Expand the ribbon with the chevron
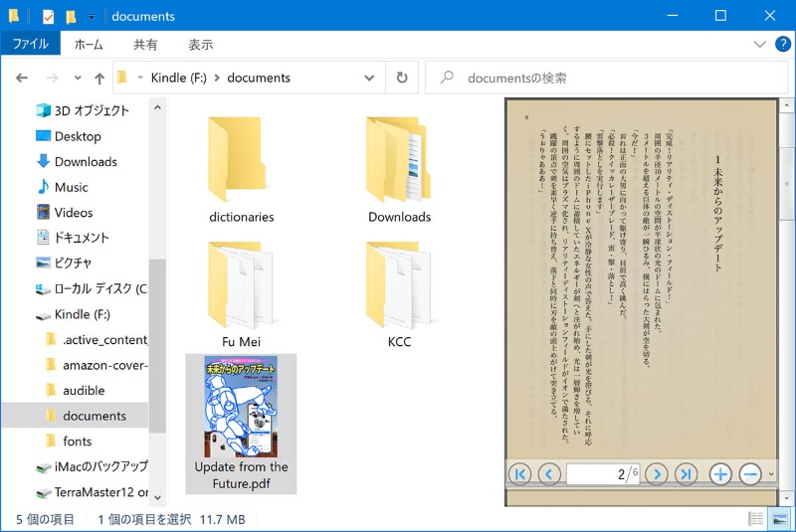Image resolution: width=796 pixels, height=532 pixels. (759, 44)
